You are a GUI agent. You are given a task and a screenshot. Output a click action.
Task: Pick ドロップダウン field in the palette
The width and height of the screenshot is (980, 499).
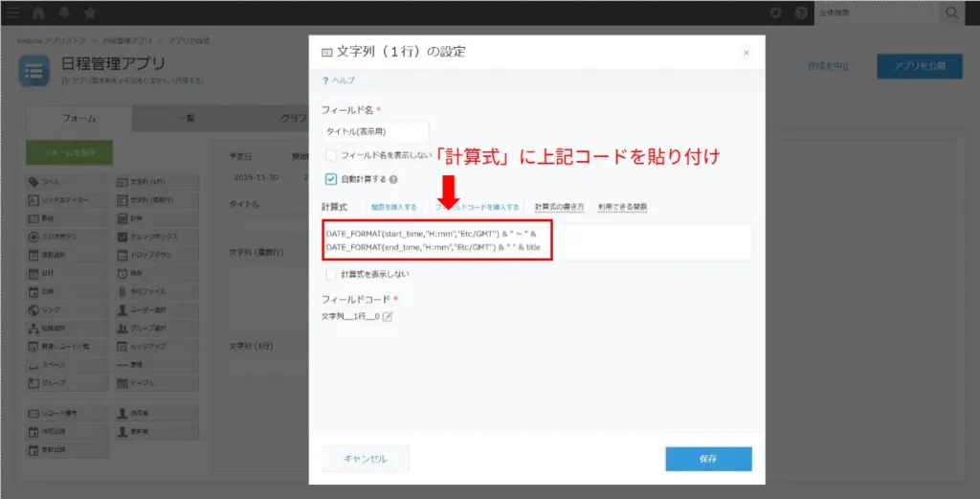click(157, 255)
